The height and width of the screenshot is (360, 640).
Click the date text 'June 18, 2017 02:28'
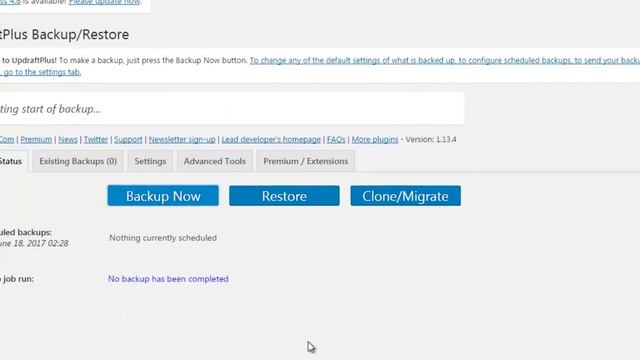tap(34, 244)
